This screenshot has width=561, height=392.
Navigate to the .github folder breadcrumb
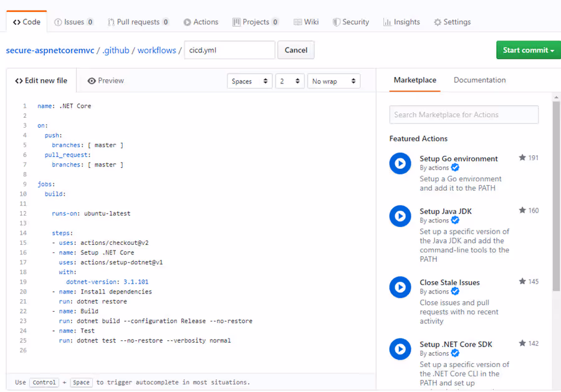point(115,50)
